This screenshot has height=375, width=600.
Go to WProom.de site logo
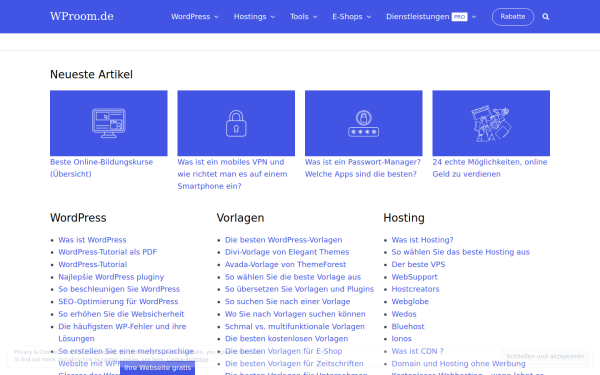point(82,16)
